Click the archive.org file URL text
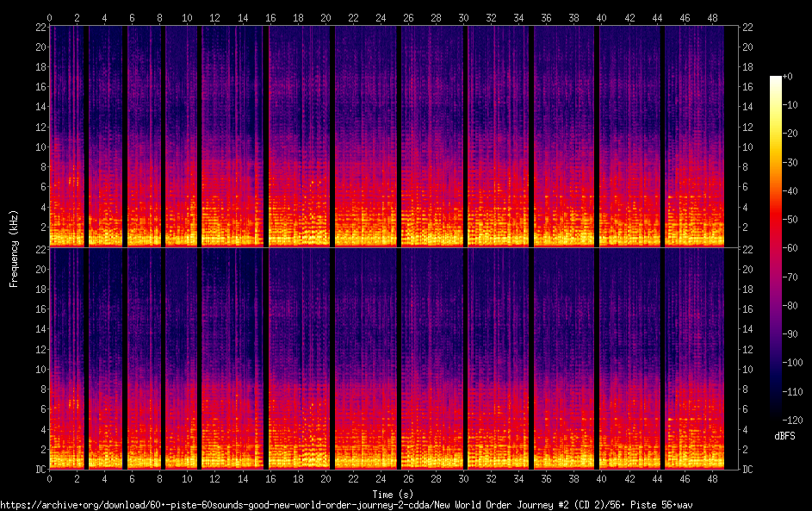This screenshot has width=812, height=511. tap(346, 505)
